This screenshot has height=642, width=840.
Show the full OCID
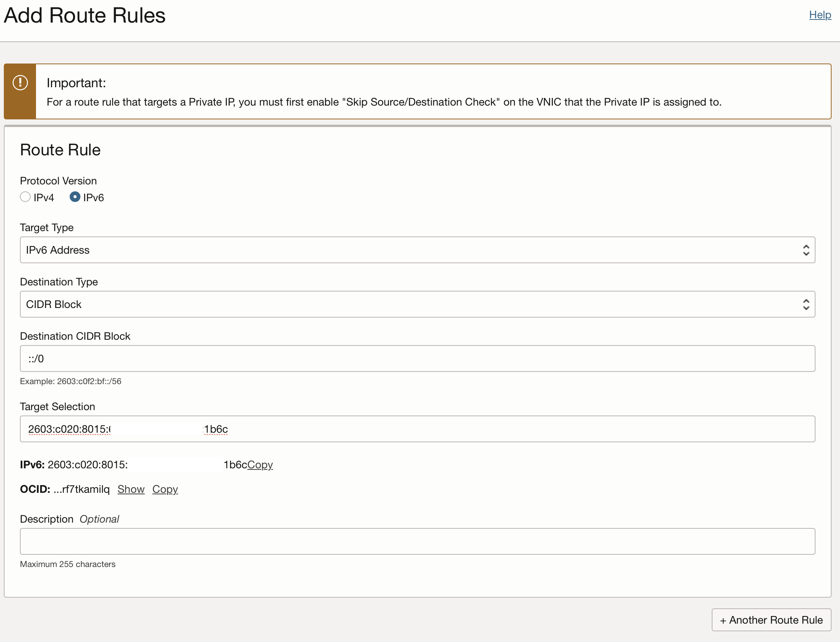[x=131, y=489]
